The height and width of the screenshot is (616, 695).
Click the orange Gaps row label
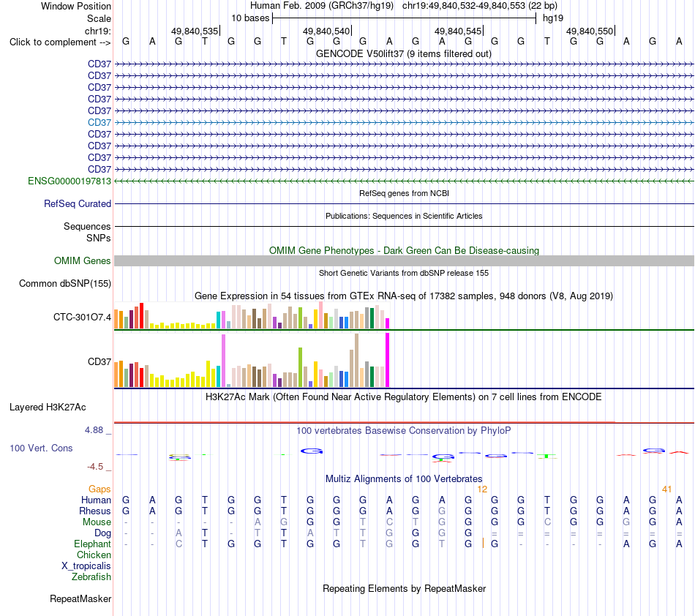click(x=99, y=489)
